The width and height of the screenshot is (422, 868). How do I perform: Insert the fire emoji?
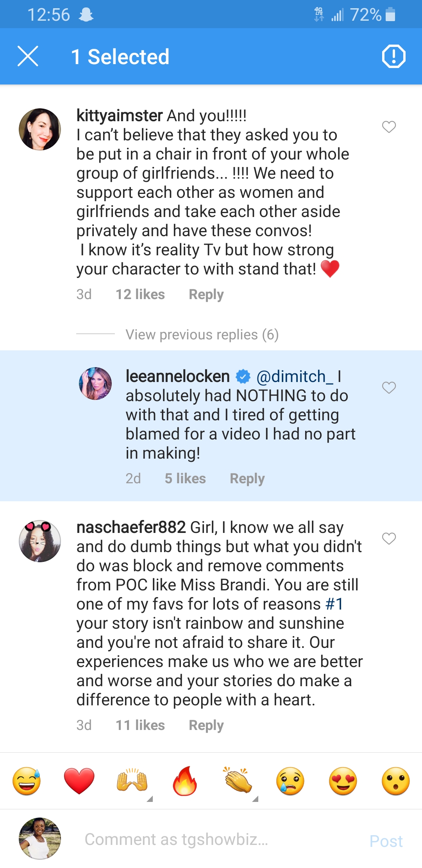(185, 781)
